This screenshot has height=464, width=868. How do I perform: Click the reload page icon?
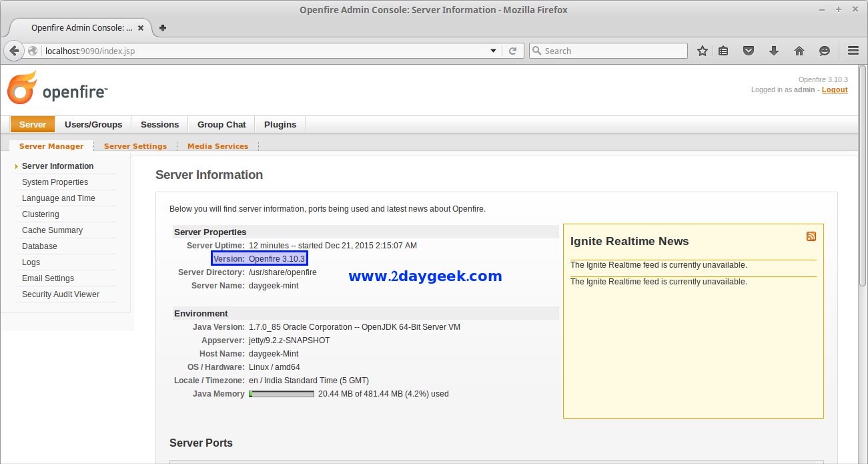pos(512,51)
